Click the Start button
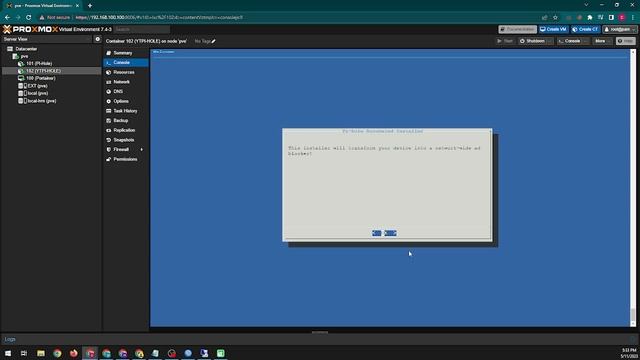Screen dimensions: 640x360 coord(505,41)
